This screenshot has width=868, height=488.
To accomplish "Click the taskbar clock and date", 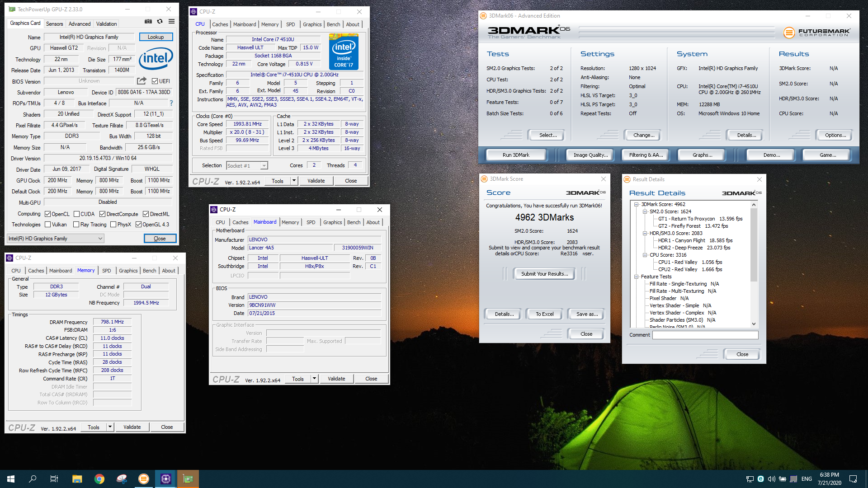I will point(829,479).
